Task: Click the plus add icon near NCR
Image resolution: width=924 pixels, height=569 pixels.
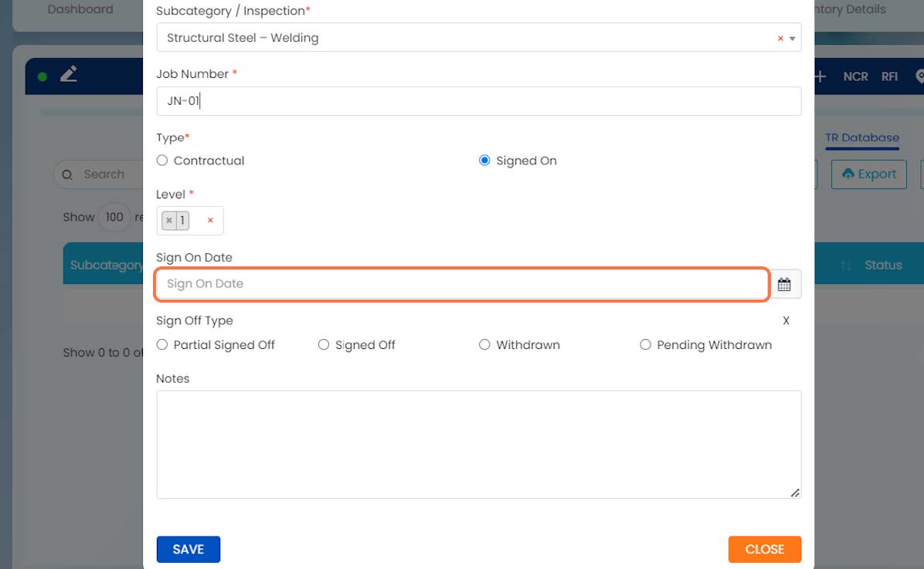Action: point(820,76)
